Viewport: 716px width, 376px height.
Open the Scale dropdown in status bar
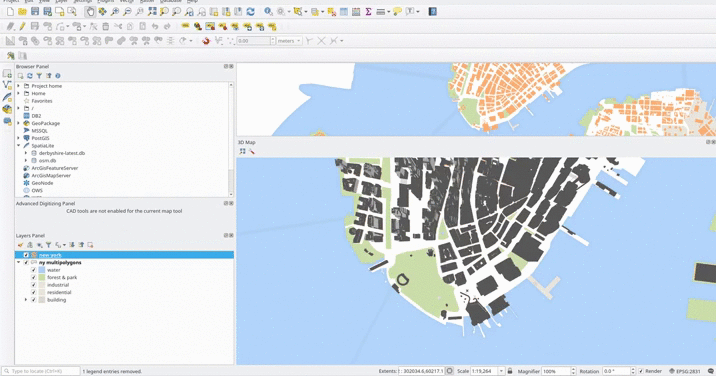tap(501, 371)
